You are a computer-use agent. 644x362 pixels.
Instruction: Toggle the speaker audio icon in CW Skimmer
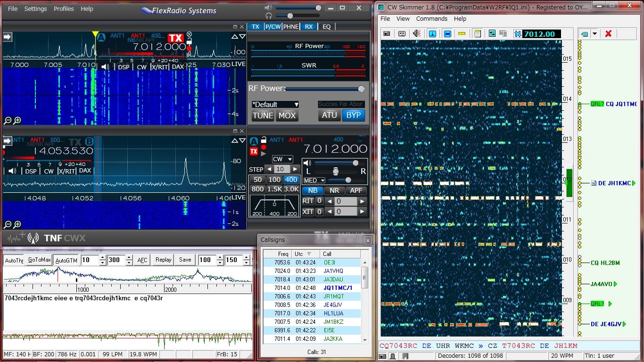[x=417, y=33]
